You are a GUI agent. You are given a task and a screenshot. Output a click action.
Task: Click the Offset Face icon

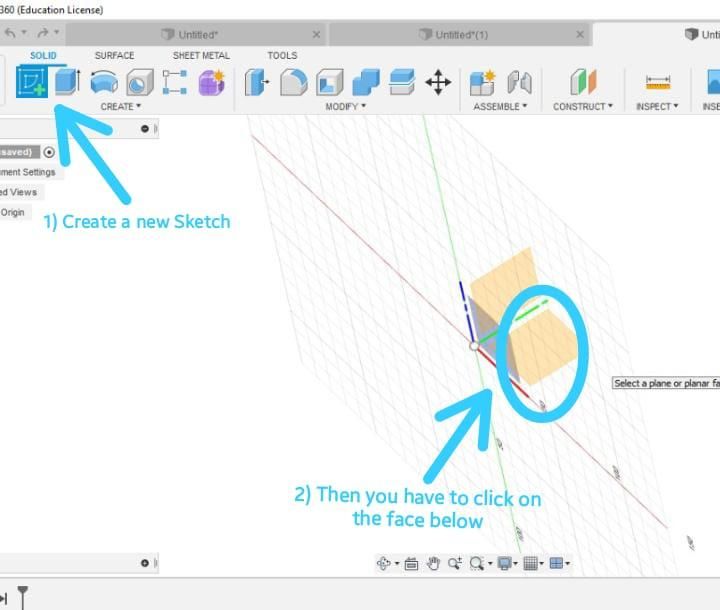(402, 82)
